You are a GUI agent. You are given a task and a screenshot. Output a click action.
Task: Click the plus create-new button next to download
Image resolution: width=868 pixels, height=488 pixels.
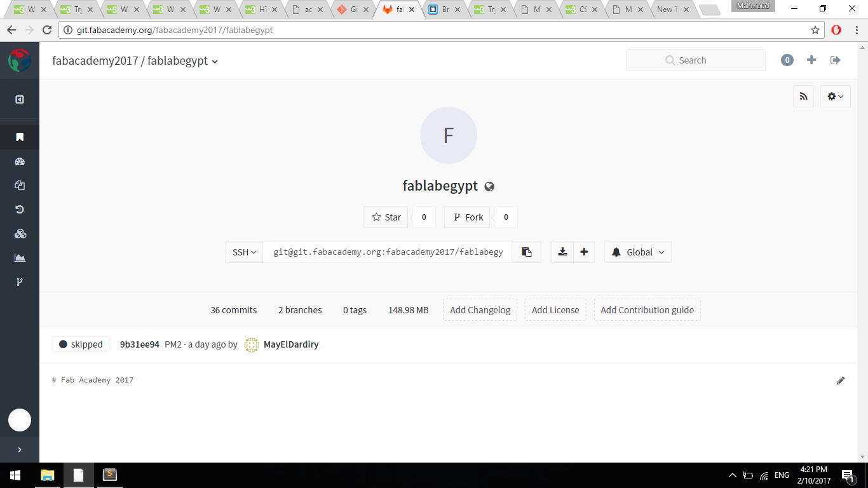coord(584,252)
